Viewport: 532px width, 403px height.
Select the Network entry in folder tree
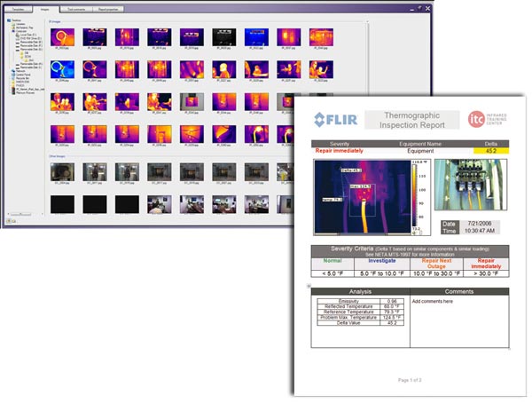21,71
